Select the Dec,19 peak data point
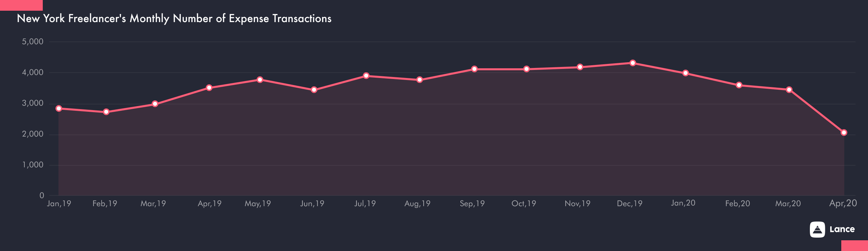This screenshot has width=868, height=251. point(632,63)
